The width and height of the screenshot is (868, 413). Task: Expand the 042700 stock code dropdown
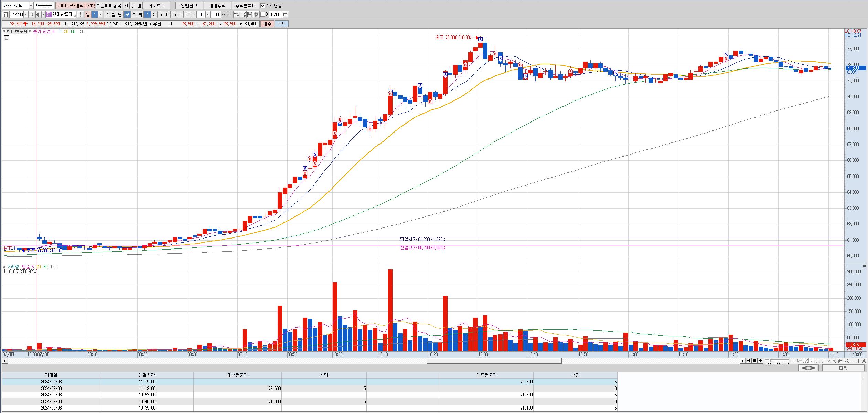click(26, 14)
